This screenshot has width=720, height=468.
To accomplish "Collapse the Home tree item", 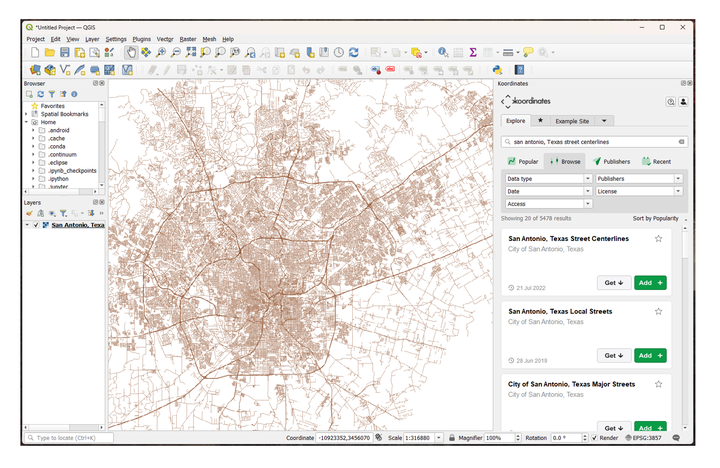I will point(27,122).
